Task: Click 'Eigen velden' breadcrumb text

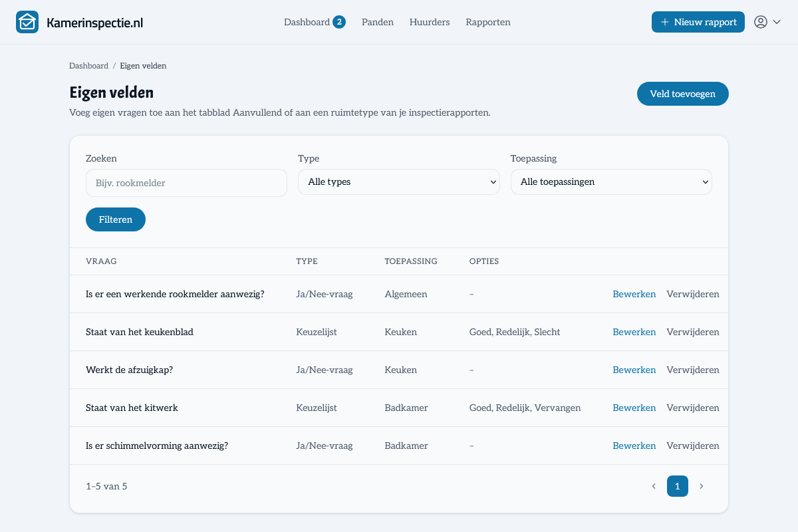Action: [143, 66]
